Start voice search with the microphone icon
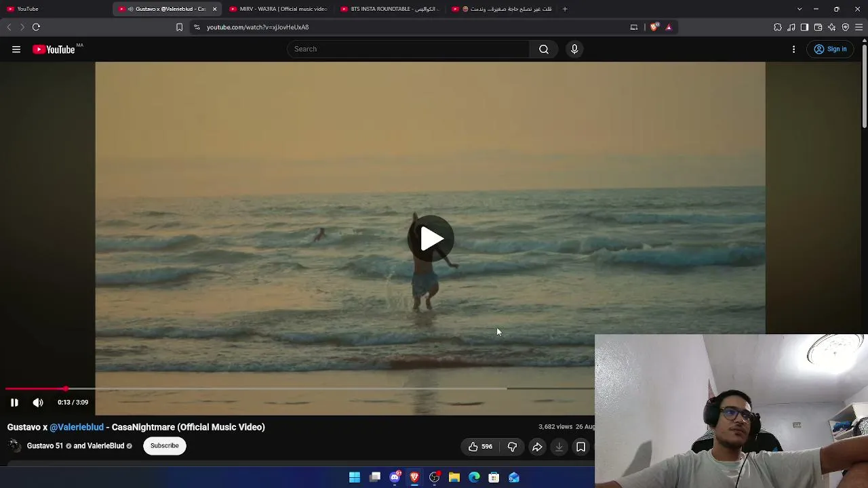The image size is (868, 488). coord(574,49)
